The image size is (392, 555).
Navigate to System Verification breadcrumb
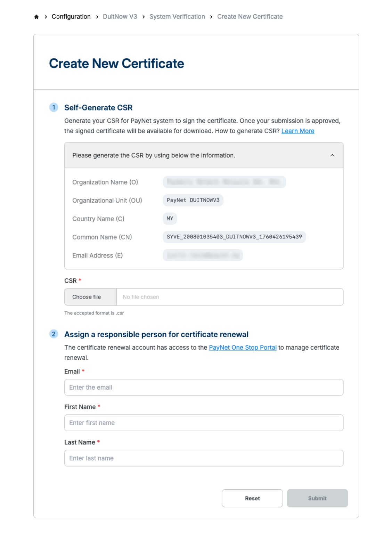[177, 17]
